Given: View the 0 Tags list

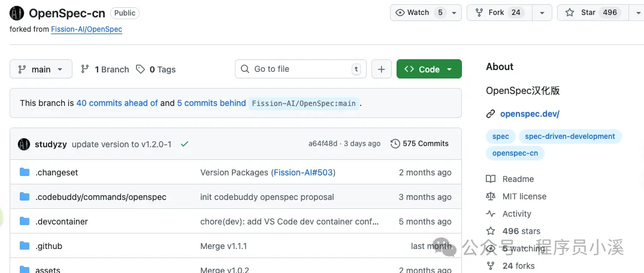Looking at the screenshot, I should (x=156, y=69).
